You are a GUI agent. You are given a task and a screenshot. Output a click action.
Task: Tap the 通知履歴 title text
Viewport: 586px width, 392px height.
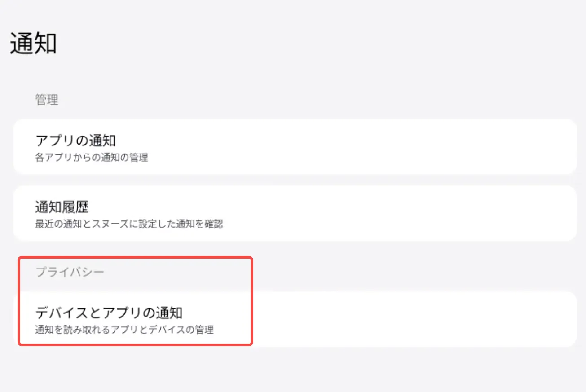[x=62, y=207]
